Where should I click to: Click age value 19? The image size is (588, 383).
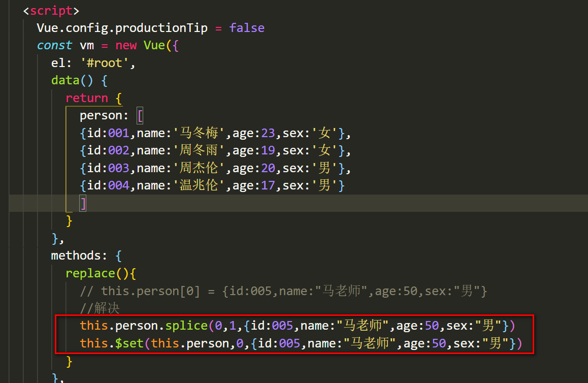click(x=268, y=150)
